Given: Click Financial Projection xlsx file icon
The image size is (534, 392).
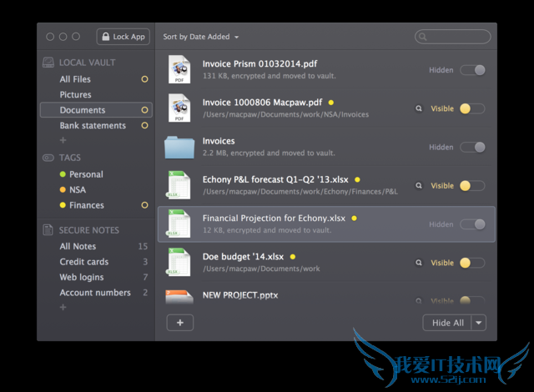Looking at the screenshot, I should (179, 224).
